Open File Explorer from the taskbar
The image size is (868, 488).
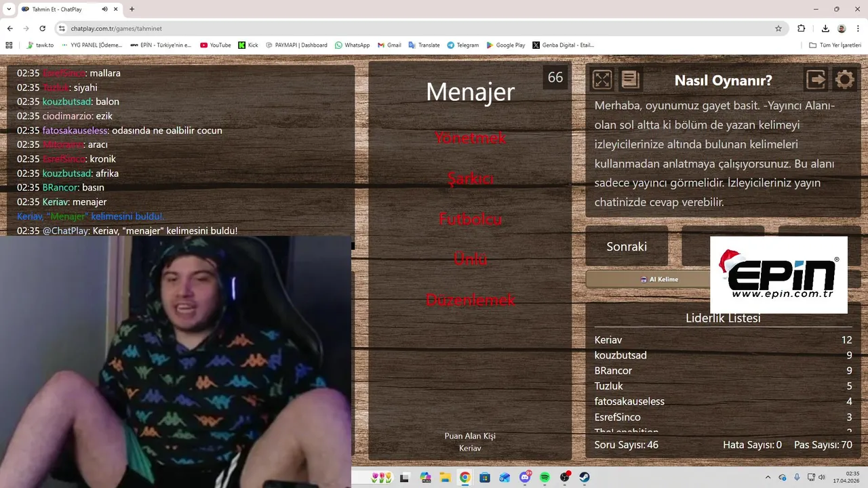(445, 477)
